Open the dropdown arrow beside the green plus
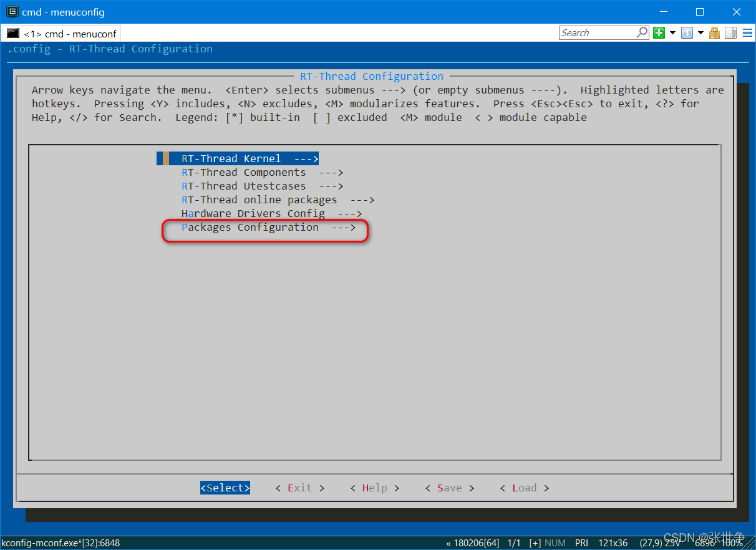The height and width of the screenshot is (550, 756). [672, 32]
